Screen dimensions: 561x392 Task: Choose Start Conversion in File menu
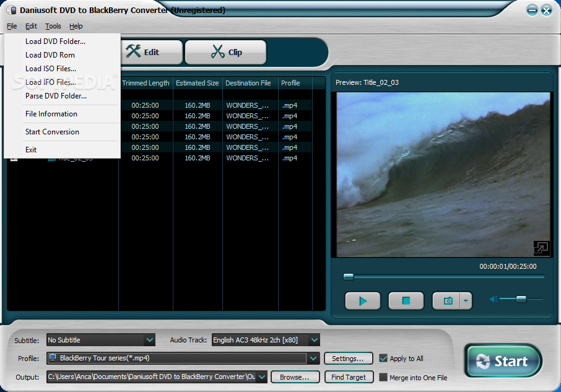63,132
